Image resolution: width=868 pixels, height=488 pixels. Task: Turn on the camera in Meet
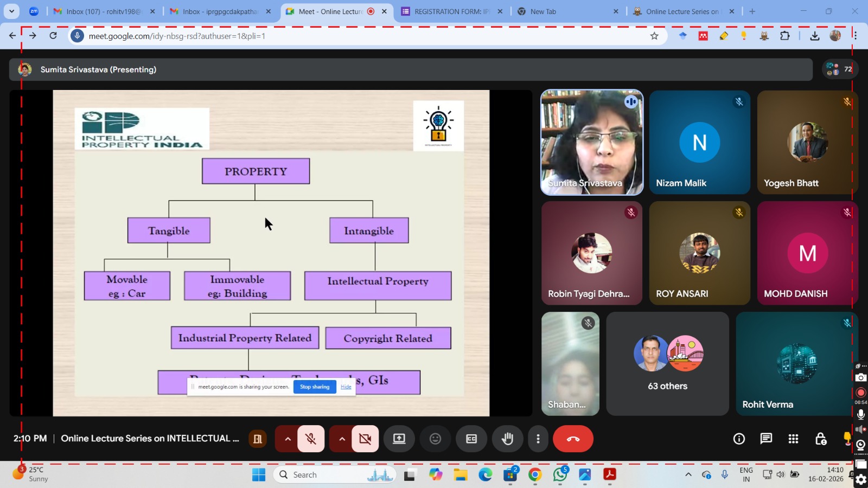(x=365, y=439)
